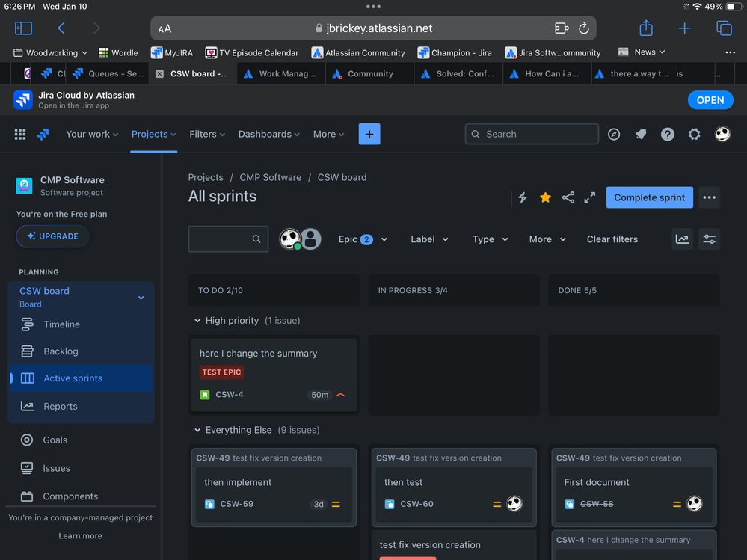The image size is (747, 560).
Task: Expand the top More menu
Action: tap(328, 135)
